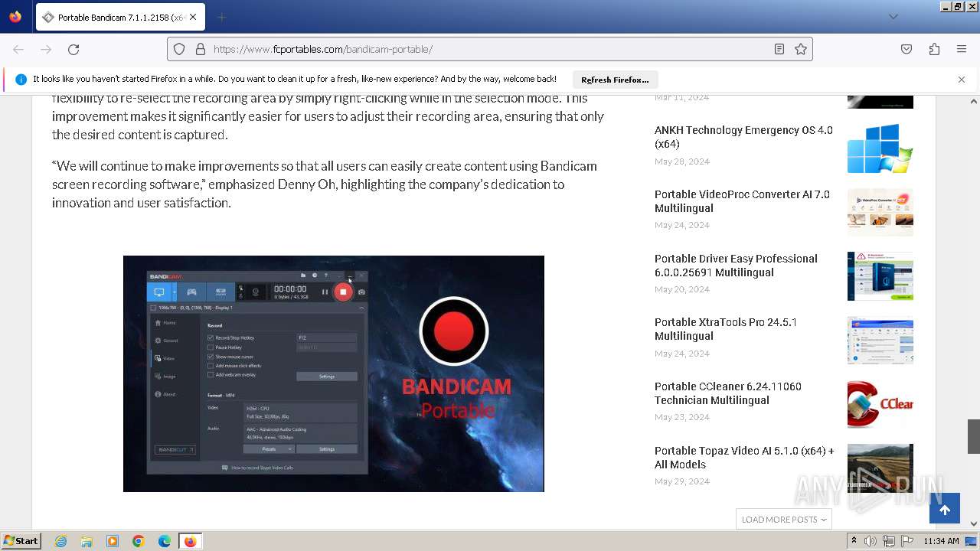Open Portable XtraTools Pro 24.5.1 post
Viewport: 980px width, 551px height.
[726, 329]
